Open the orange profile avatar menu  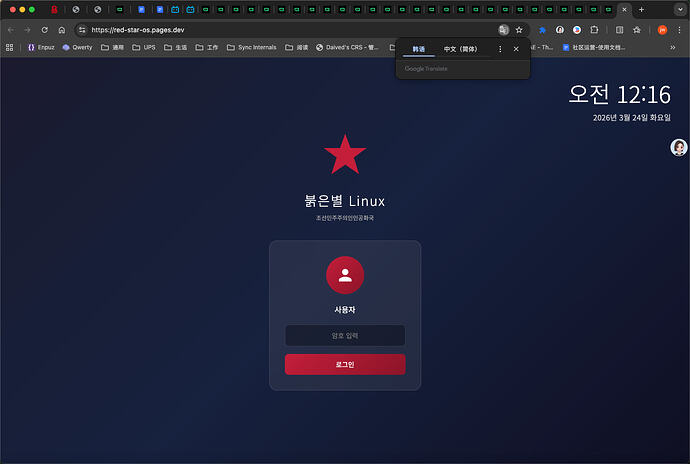click(x=662, y=30)
